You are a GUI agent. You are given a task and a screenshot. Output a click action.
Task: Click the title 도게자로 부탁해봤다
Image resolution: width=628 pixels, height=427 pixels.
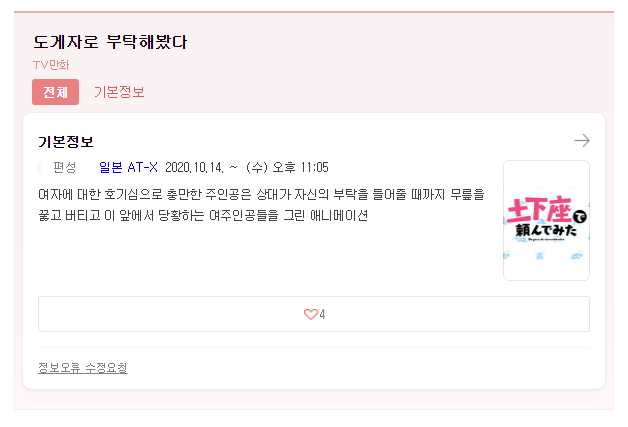(x=110, y=42)
